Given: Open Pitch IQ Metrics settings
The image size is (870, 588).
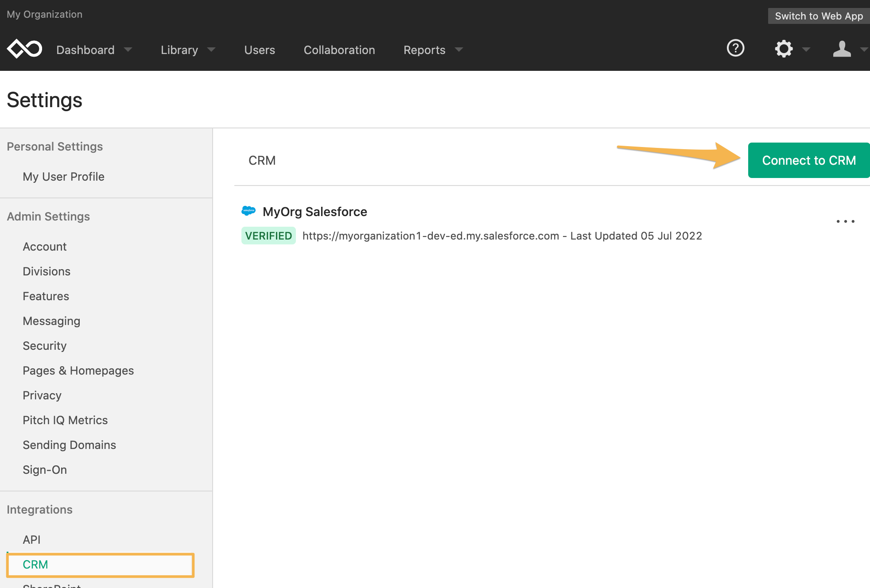Looking at the screenshot, I should coord(65,420).
